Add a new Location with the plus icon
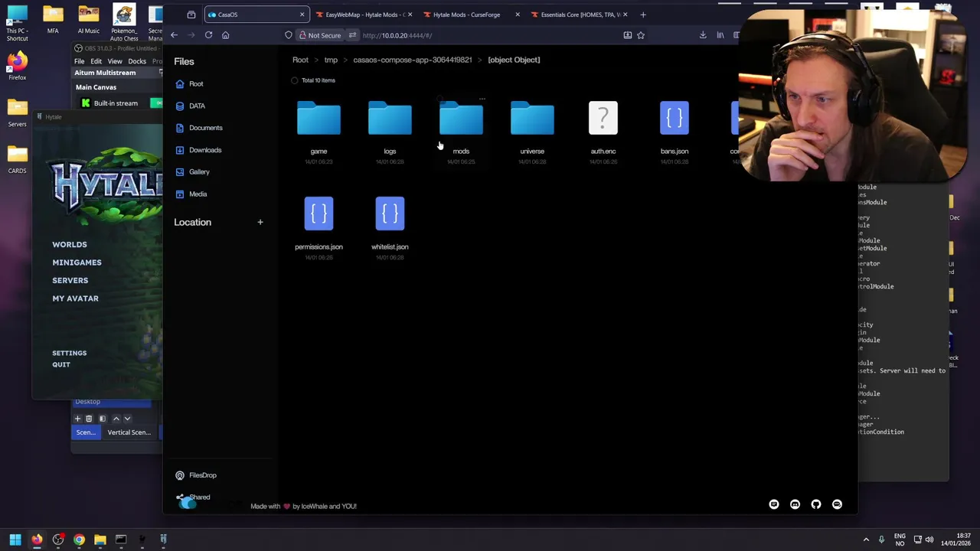The image size is (980, 551). pyautogui.click(x=260, y=222)
